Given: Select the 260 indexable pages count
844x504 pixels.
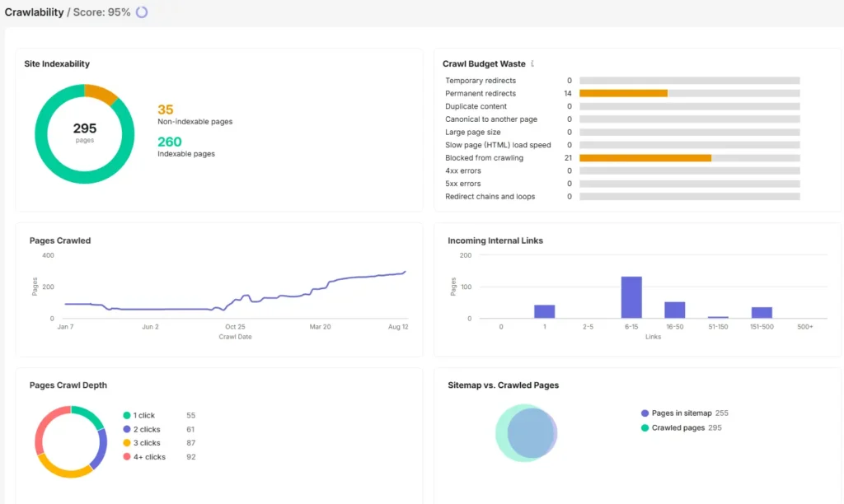Looking at the screenshot, I should 170,142.
